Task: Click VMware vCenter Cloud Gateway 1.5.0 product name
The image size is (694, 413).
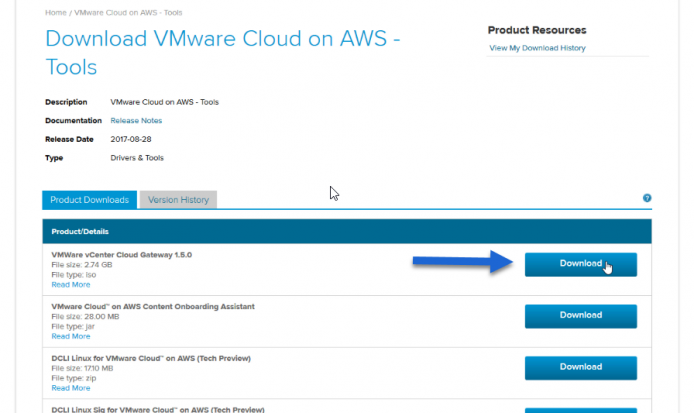Action: point(122,255)
